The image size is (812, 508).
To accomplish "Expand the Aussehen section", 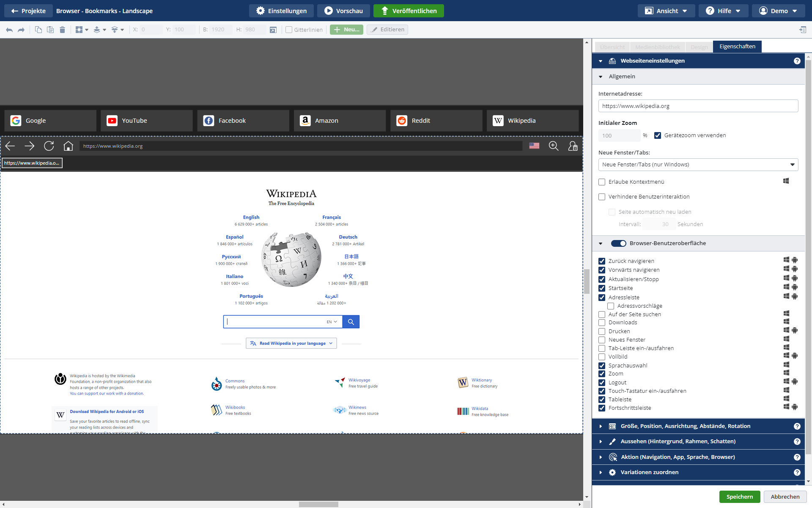I will point(678,442).
